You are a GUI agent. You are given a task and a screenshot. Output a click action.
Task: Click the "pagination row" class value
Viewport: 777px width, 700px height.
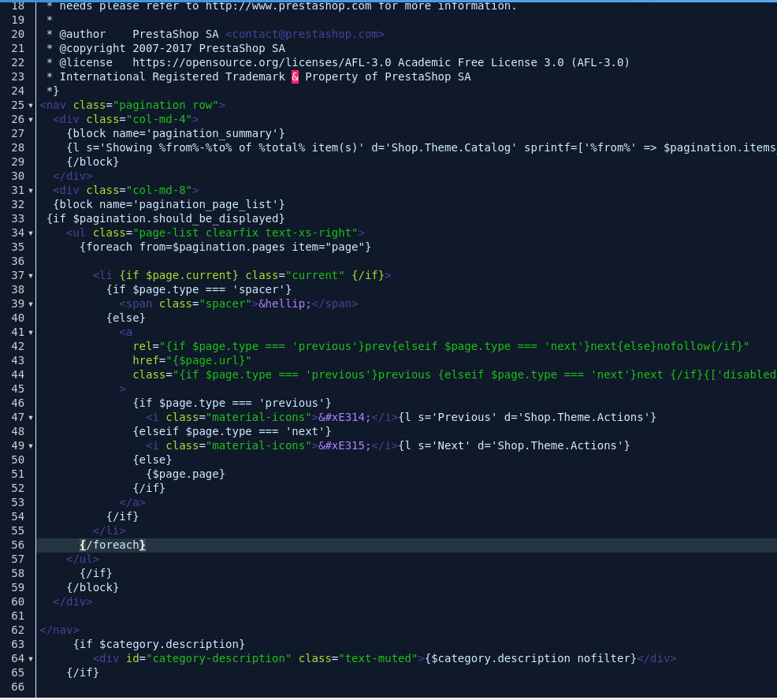166,105
